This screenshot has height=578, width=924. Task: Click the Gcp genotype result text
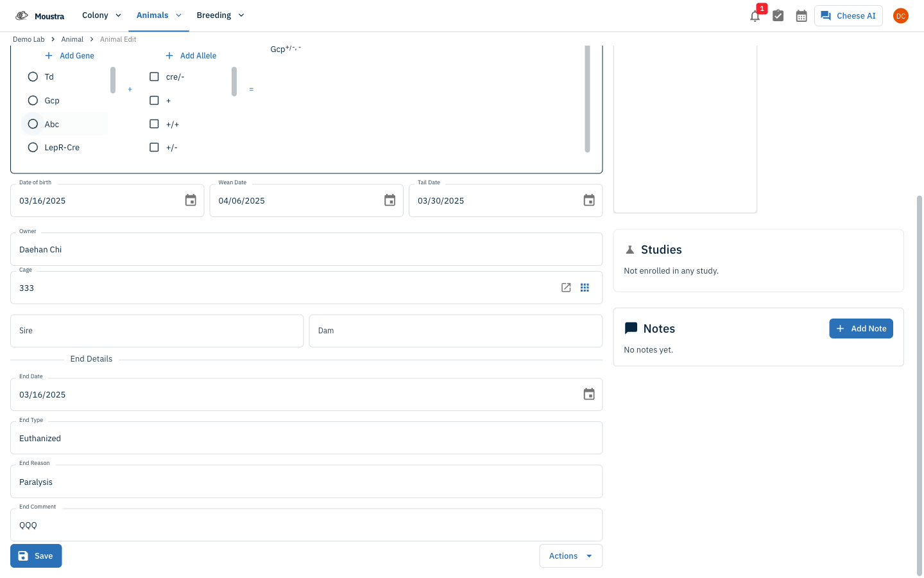click(286, 49)
